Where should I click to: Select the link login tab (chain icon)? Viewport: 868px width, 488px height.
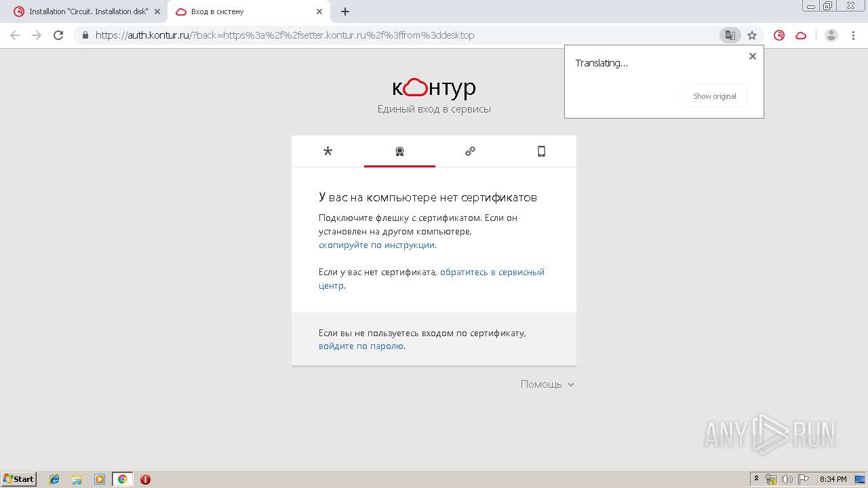point(470,151)
